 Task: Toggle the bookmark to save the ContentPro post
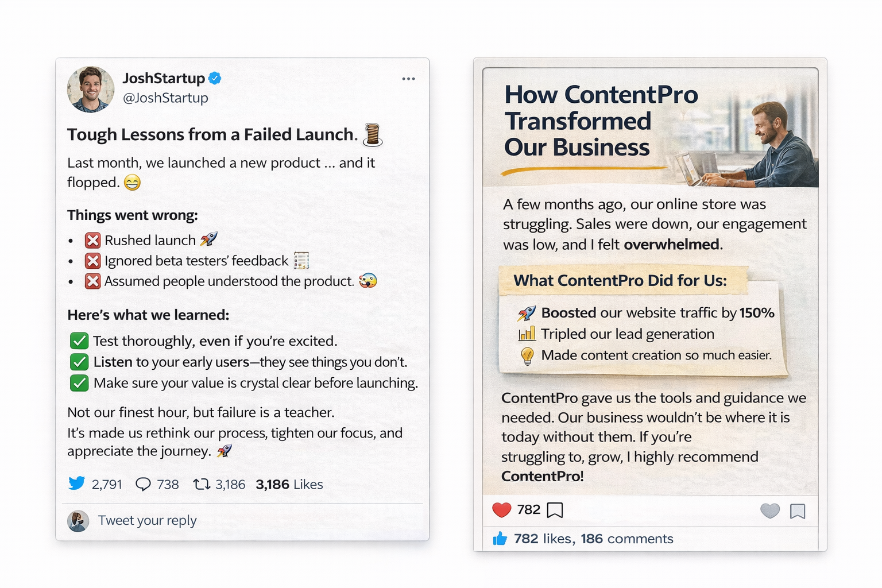(x=798, y=510)
